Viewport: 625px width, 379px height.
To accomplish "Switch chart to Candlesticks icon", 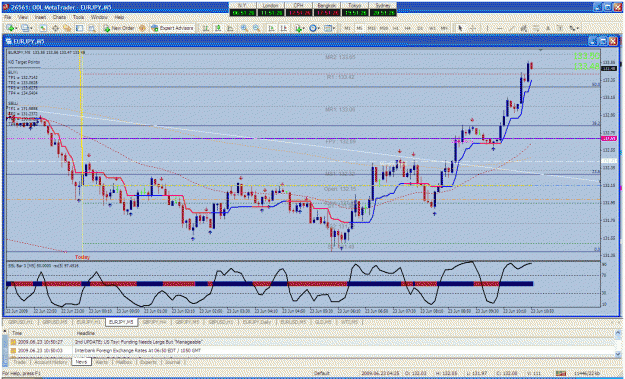I will click(x=218, y=28).
